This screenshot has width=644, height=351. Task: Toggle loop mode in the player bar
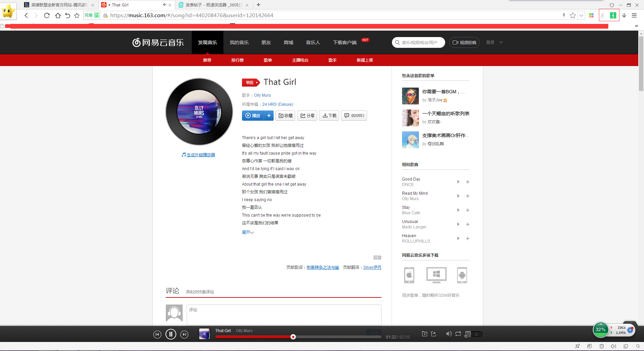pos(458,334)
